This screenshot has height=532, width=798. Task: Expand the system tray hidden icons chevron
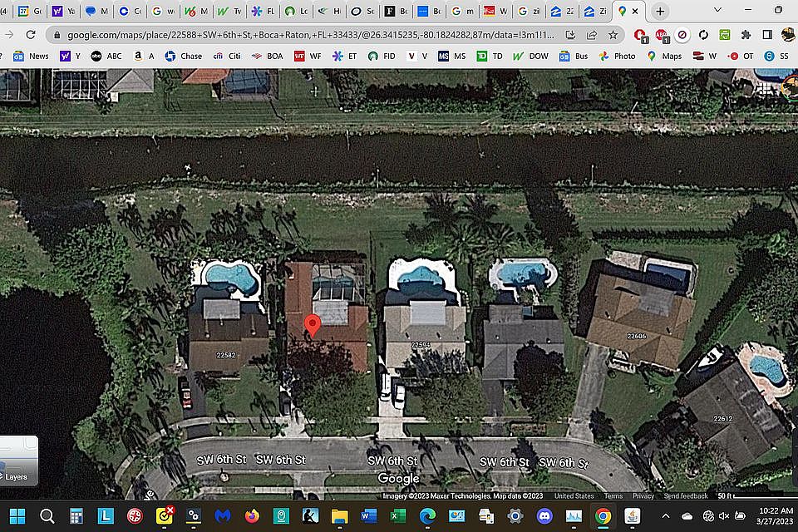(x=665, y=516)
